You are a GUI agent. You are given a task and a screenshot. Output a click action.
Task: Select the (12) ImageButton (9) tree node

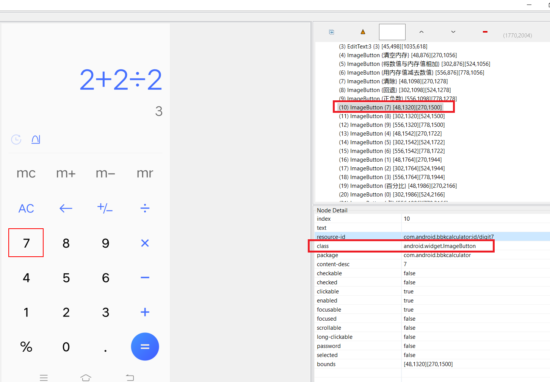(x=392, y=125)
